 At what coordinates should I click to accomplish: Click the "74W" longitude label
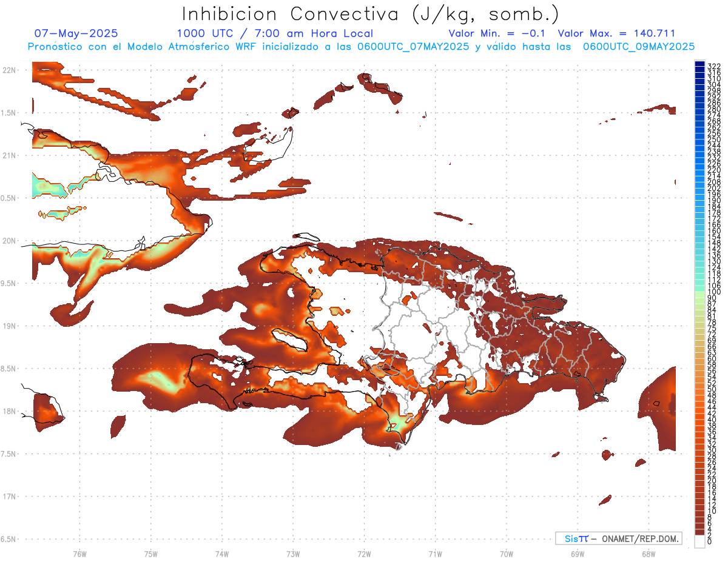[221, 553]
